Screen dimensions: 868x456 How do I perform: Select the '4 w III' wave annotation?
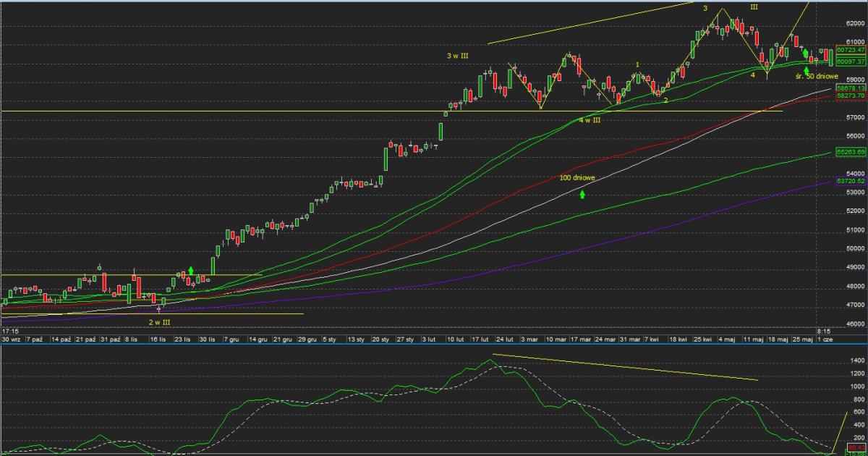coord(590,120)
